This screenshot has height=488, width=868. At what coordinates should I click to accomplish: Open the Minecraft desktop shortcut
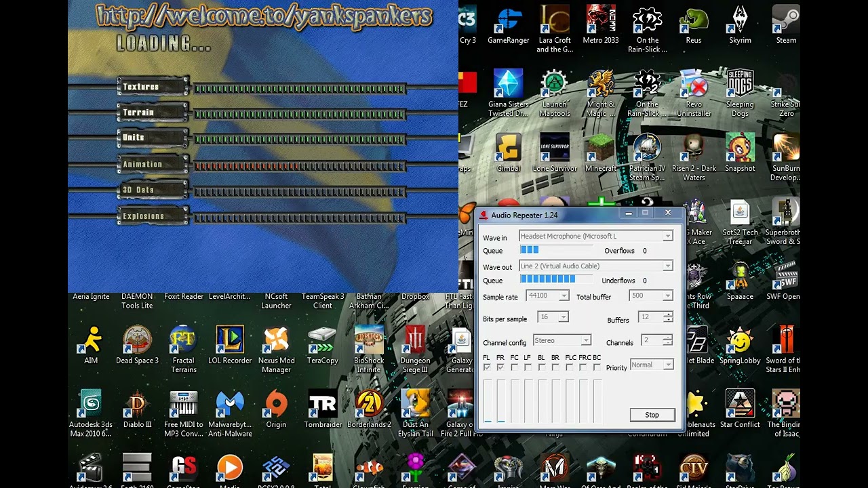(601, 153)
